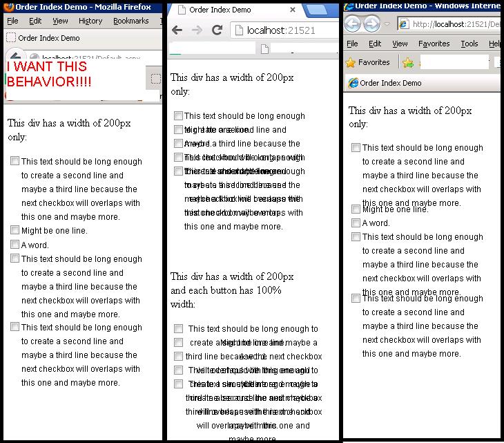Click Internet Explorer's Back button
Image resolution: width=504 pixels, height=443 pixels.
[x=352, y=23]
